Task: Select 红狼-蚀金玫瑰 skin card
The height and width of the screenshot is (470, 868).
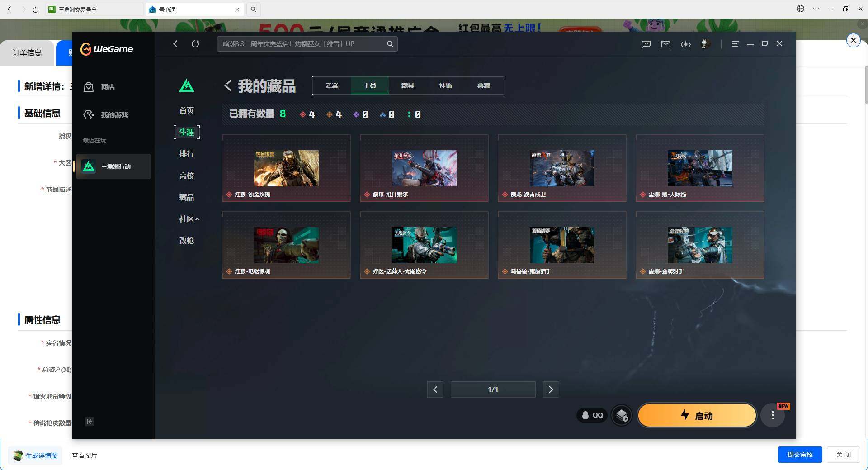Action: (x=286, y=168)
